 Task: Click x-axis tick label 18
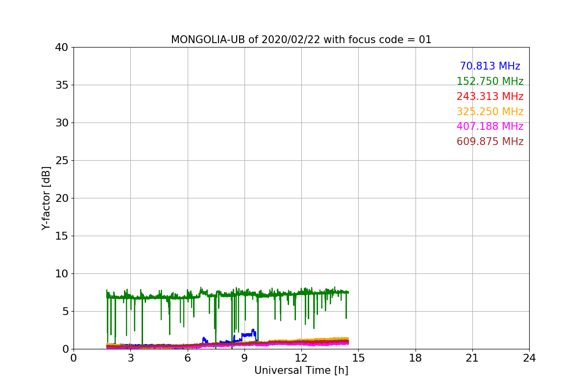pyautogui.click(x=416, y=358)
